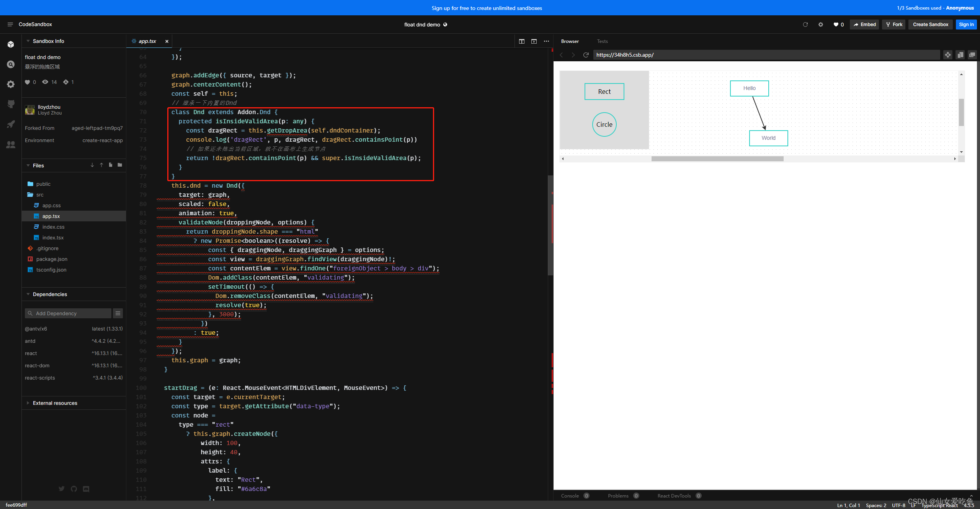Screen dimensions: 980x509
Task: Toggle the hamburger menu next to CodeSandbox
Action: tap(10, 25)
